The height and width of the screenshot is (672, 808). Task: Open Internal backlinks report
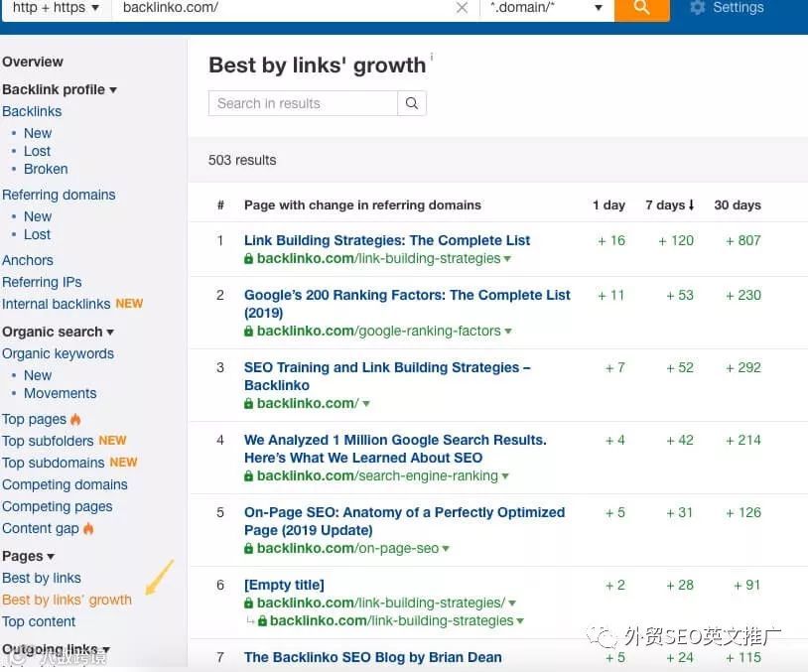click(57, 304)
